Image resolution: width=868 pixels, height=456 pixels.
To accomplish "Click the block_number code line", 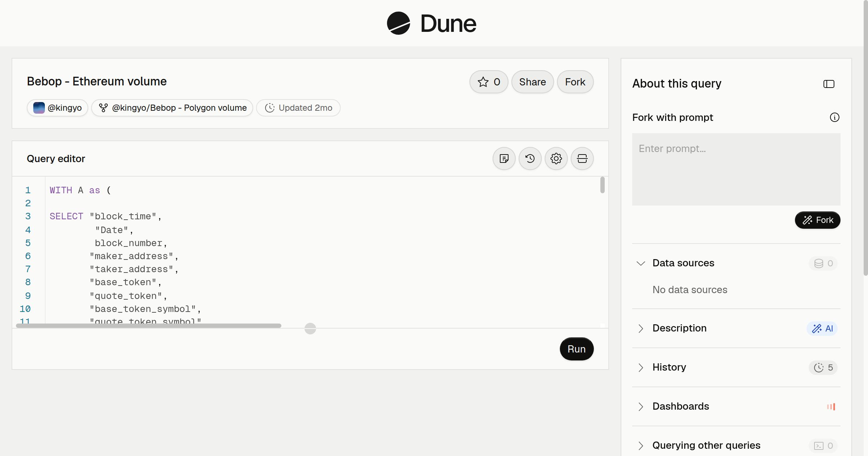I will (x=131, y=243).
